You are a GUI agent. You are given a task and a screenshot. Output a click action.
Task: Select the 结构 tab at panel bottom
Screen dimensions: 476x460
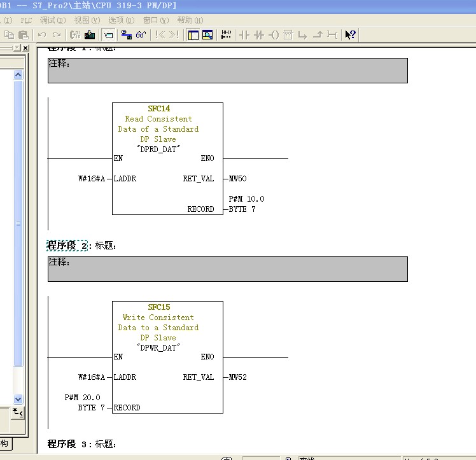(x=4, y=443)
